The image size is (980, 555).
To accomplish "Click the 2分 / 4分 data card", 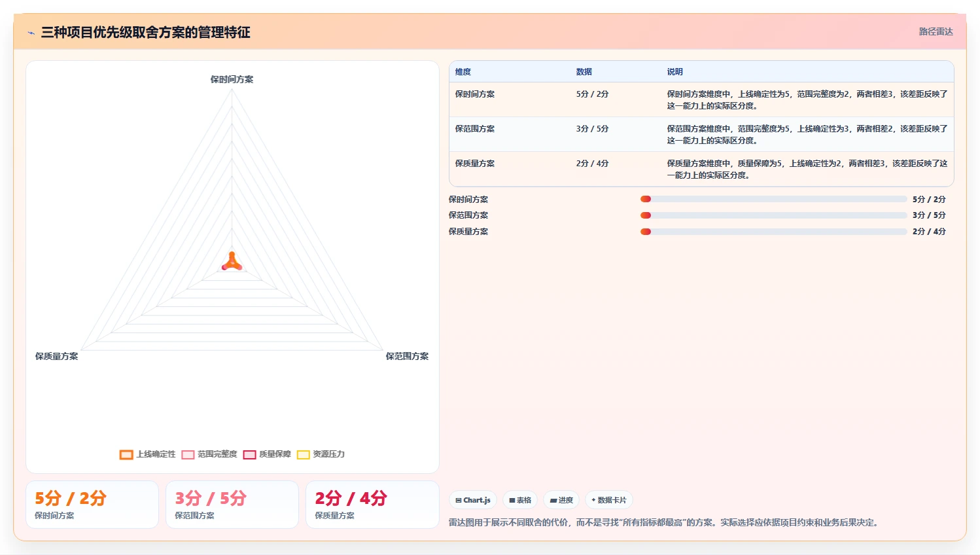I will pos(372,505).
